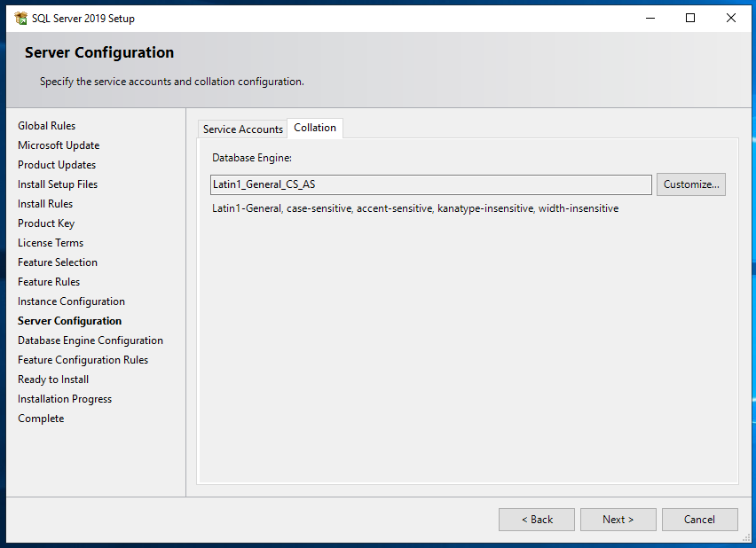Viewport: 756px width, 548px height.
Task: Click the Feature Rules step
Action: coord(49,282)
